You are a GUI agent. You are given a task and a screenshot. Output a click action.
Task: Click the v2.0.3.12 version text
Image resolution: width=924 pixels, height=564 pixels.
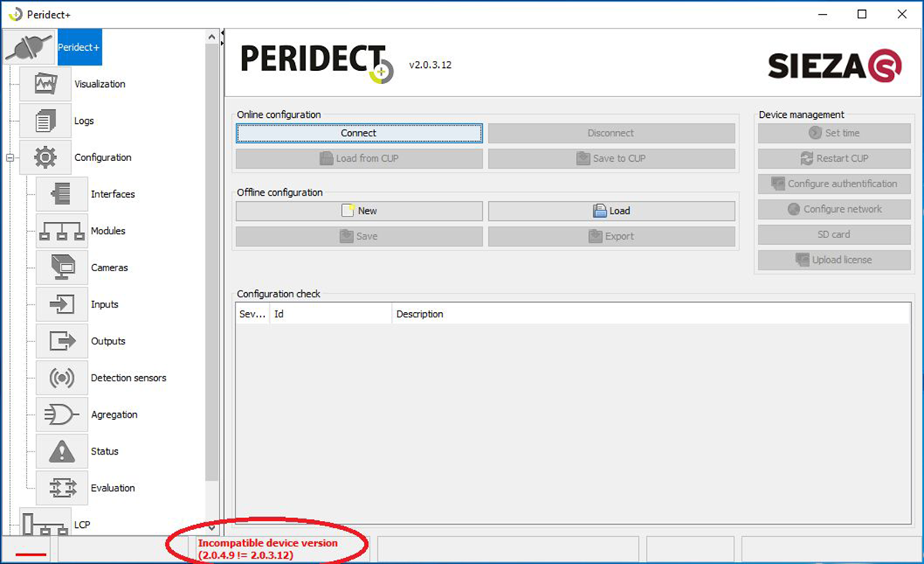430,65
